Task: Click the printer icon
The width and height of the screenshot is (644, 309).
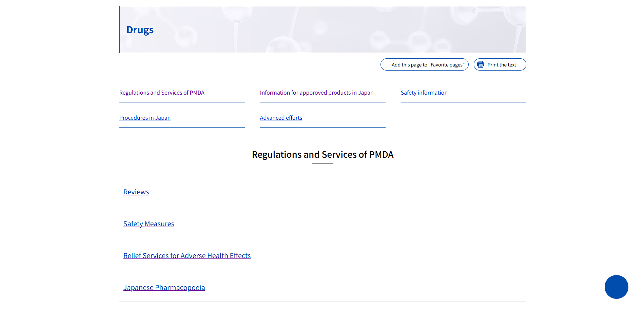Action: coord(481,64)
